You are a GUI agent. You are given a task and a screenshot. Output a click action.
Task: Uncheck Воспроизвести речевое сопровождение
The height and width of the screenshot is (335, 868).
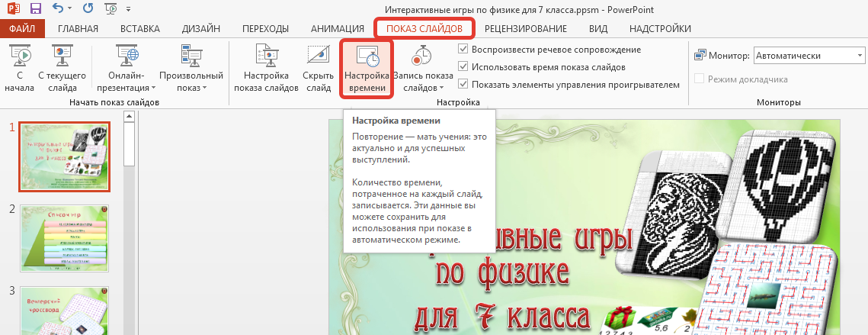point(463,50)
